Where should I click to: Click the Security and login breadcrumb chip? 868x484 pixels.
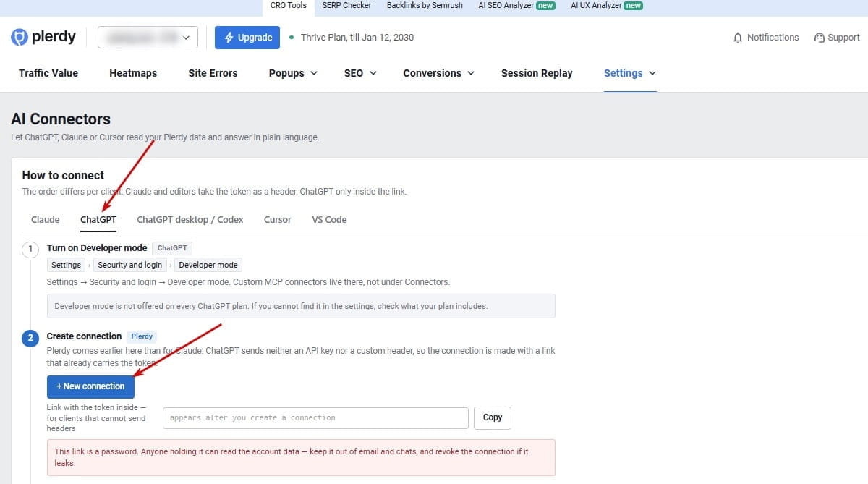click(x=130, y=265)
